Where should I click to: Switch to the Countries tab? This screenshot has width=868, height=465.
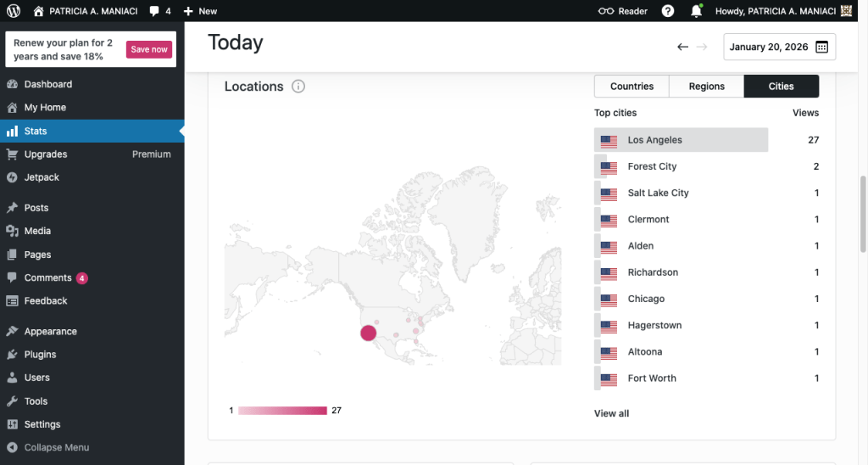point(632,87)
